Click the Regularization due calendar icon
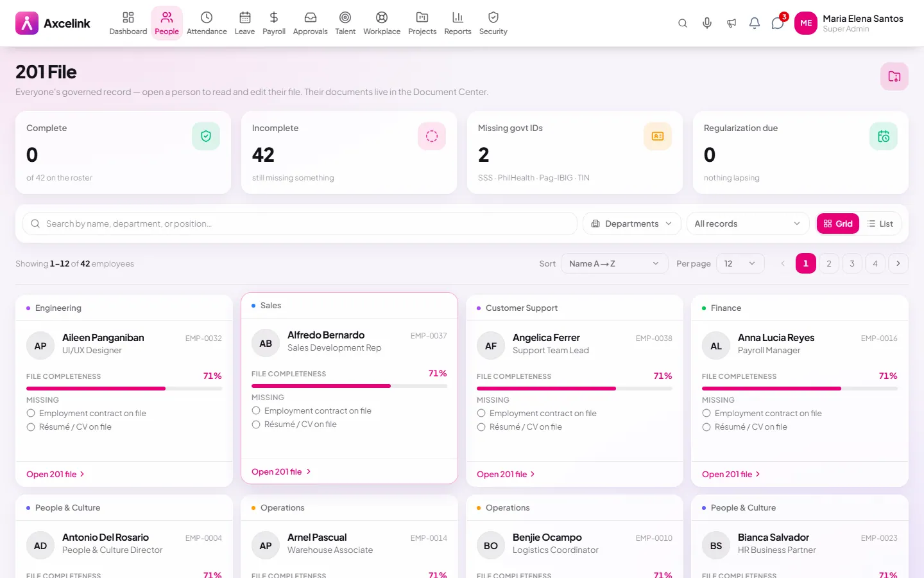The image size is (924, 578). [884, 136]
